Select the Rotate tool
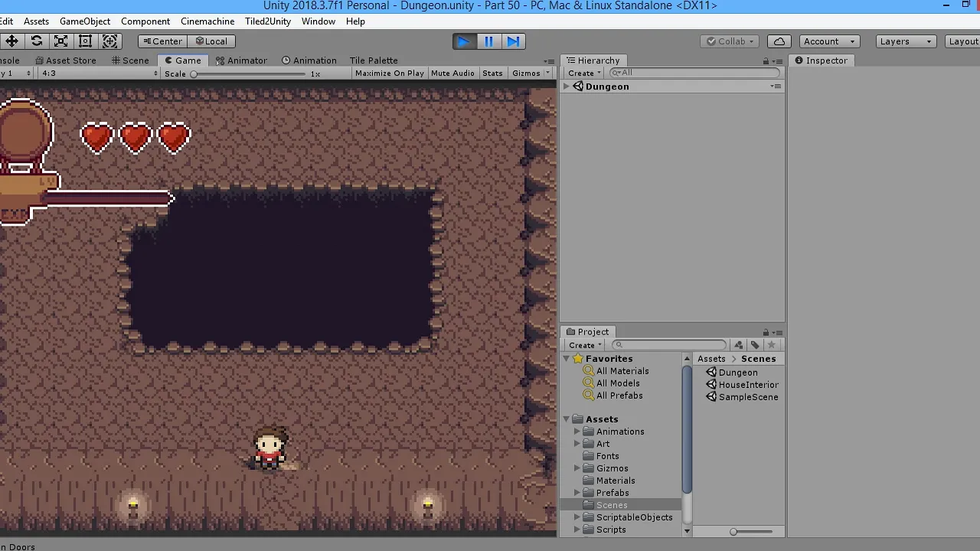 point(37,41)
